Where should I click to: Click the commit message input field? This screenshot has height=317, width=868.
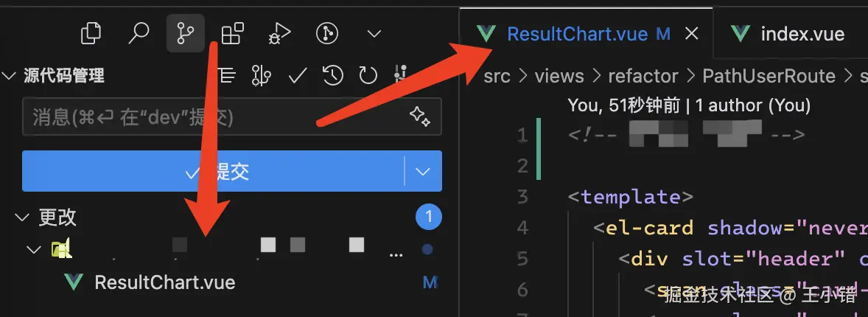coord(214,116)
